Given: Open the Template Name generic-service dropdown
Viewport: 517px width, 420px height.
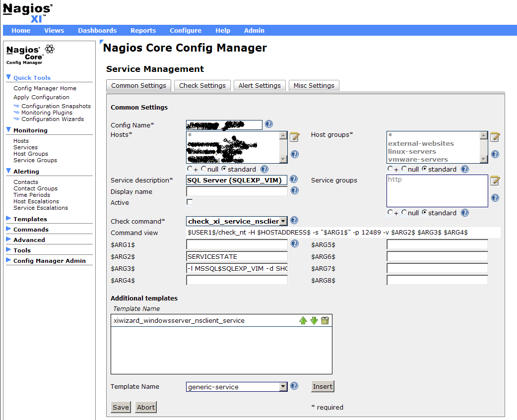Looking at the screenshot, I should coord(283,387).
